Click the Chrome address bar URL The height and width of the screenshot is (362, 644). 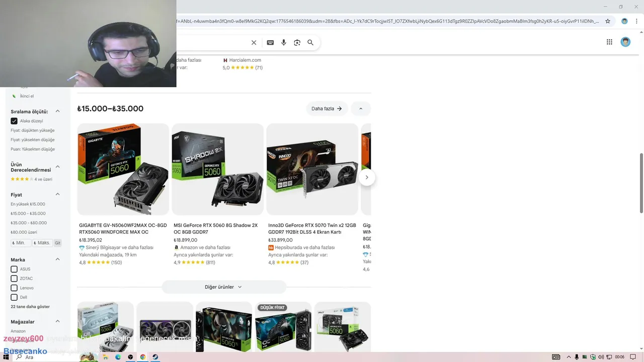point(387,21)
